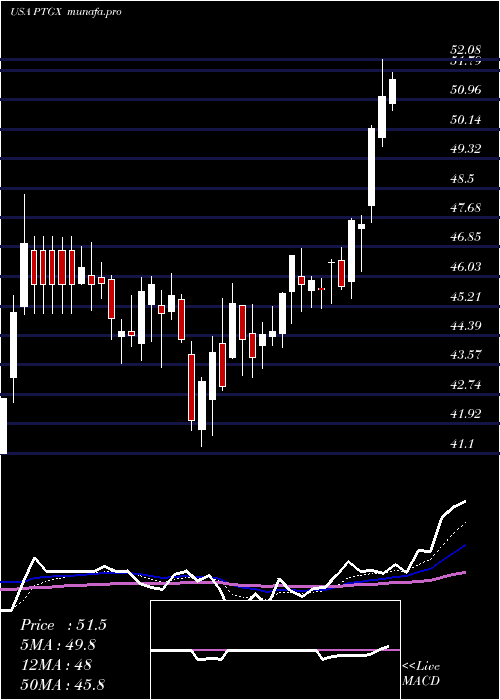Screen dimensions: 500x700
Task: Click the MACD inset panel line
Action: click(270, 653)
